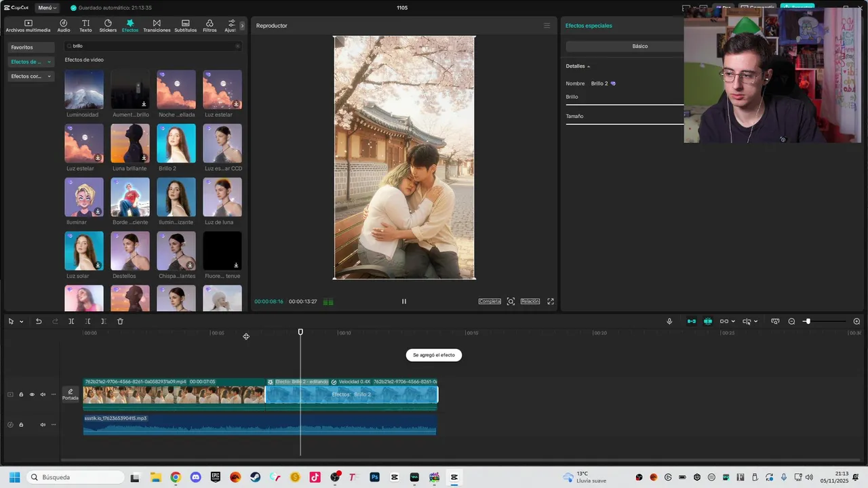Toggle main track magnet
Image resolution: width=868 pixels, height=488 pixels.
point(692,321)
